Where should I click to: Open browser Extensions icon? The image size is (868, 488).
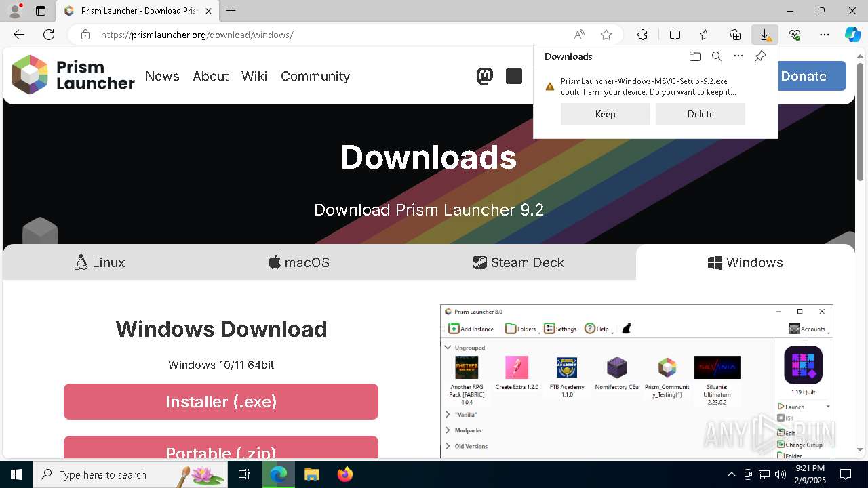pyautogui.click(x=642, y=35)
